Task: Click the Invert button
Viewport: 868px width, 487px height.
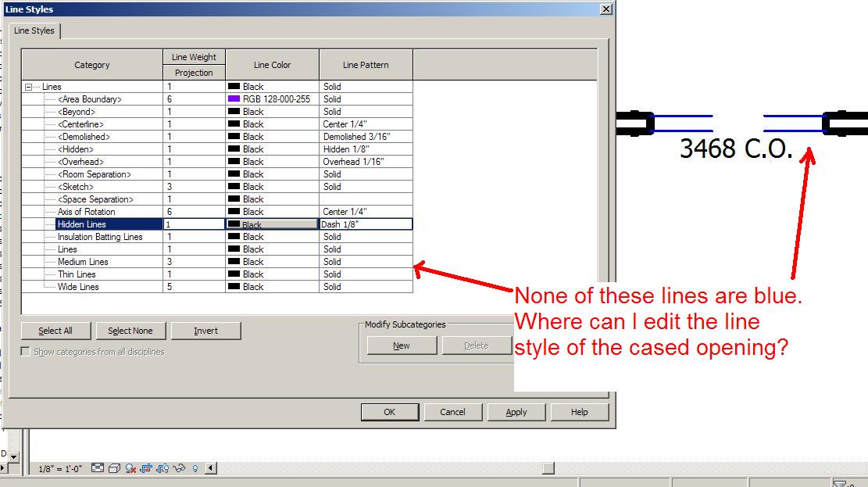Action: [x=206, y=331]
